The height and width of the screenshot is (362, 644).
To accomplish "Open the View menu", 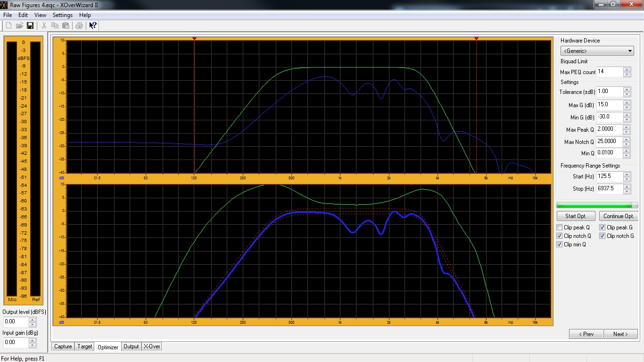I will click(40, 15).
